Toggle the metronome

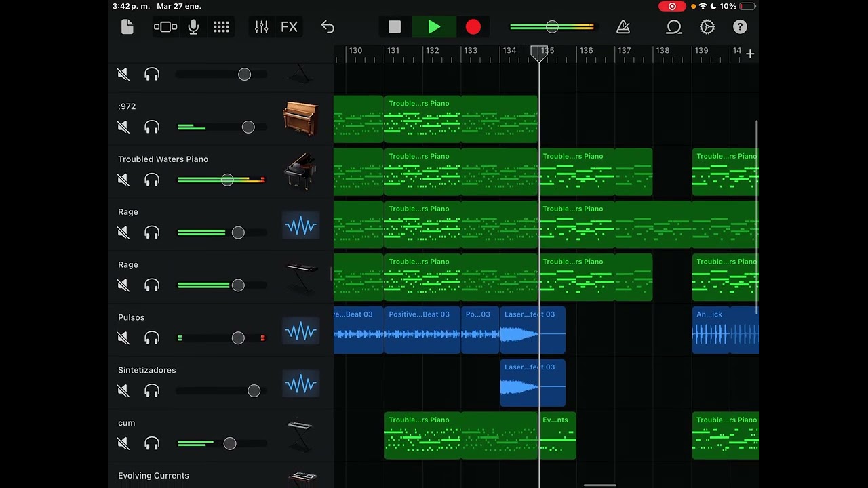(x=623, y=27)
